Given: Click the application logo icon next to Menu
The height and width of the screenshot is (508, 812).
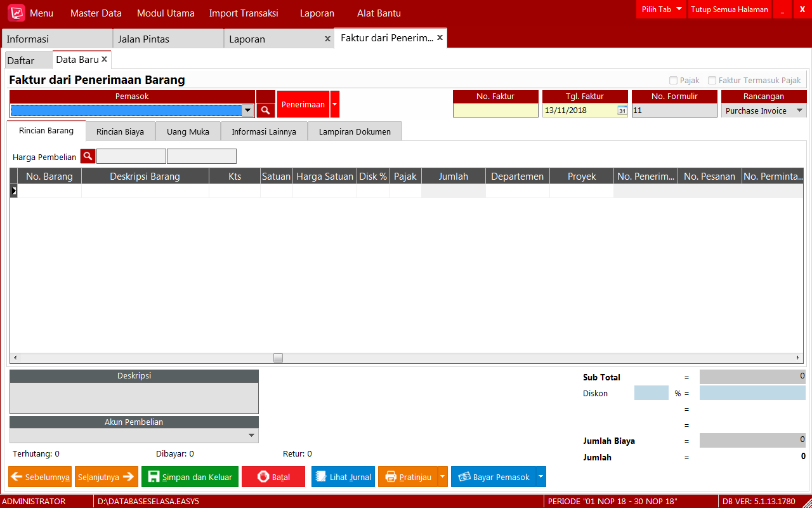Looking at the screenshot, I should coord(16,13).
